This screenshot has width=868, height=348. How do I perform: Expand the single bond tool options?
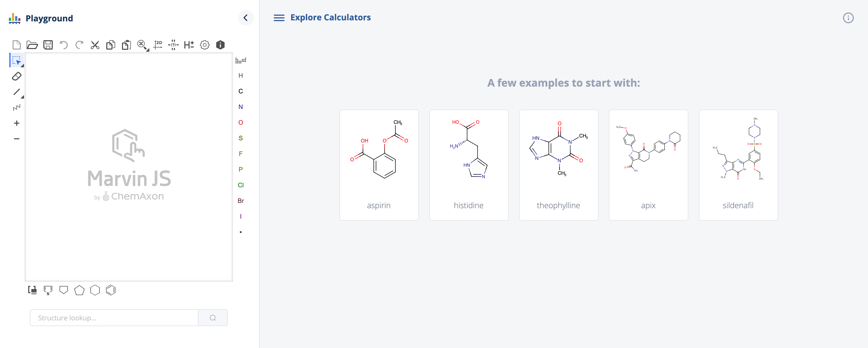click(x=22, y=97)
